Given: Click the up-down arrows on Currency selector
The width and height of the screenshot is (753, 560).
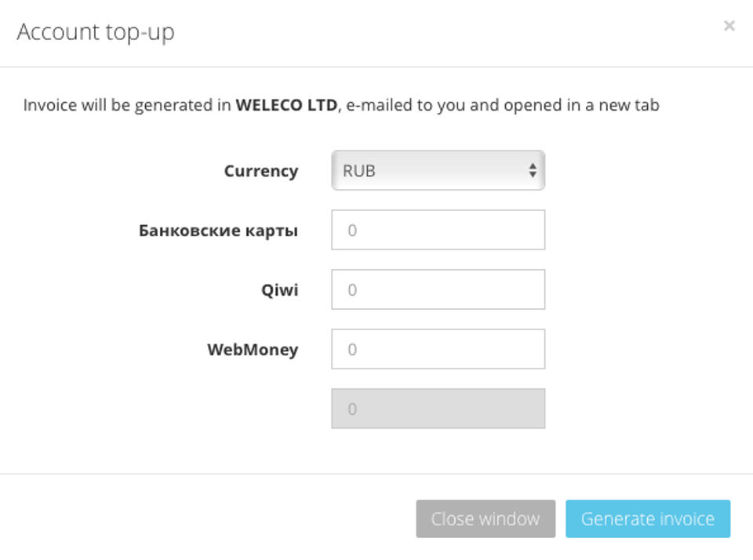Looking at the screenshot, I should (x=533, y=170).
